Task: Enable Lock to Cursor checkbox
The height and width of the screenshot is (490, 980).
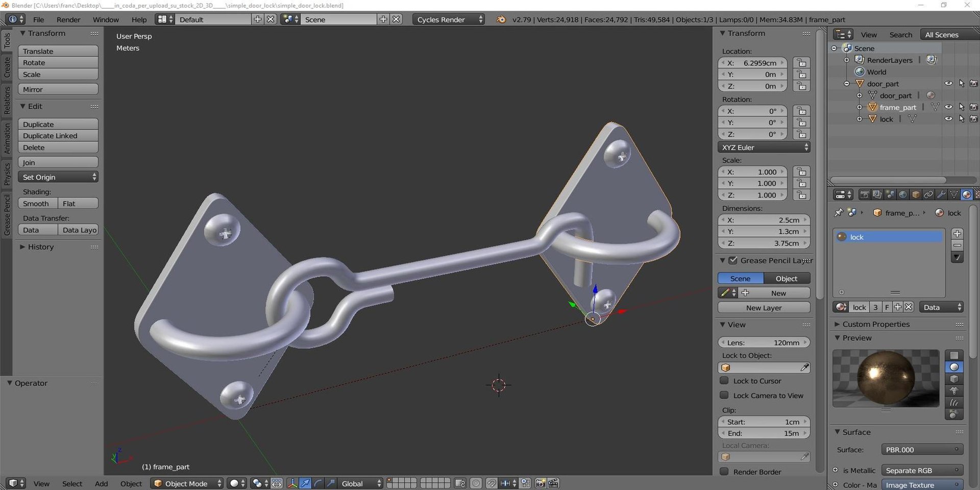Action: pyautogui.click(x=724, y=381)
